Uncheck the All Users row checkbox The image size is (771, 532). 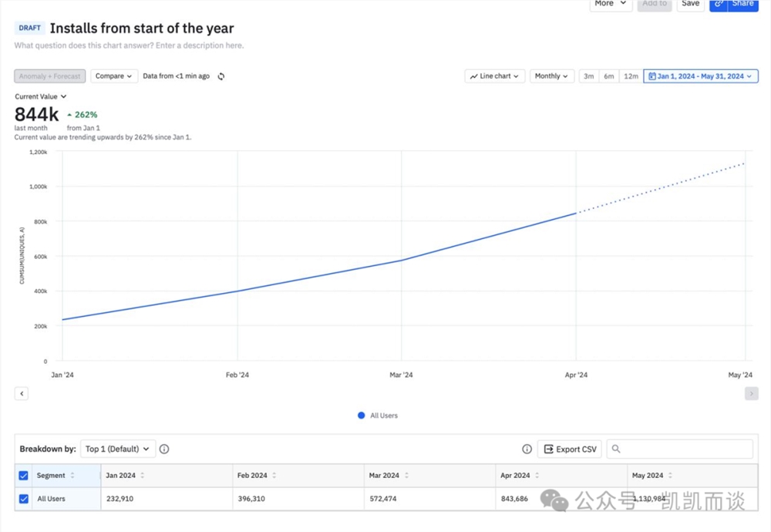pyautogui.click(x=23, y=499)
